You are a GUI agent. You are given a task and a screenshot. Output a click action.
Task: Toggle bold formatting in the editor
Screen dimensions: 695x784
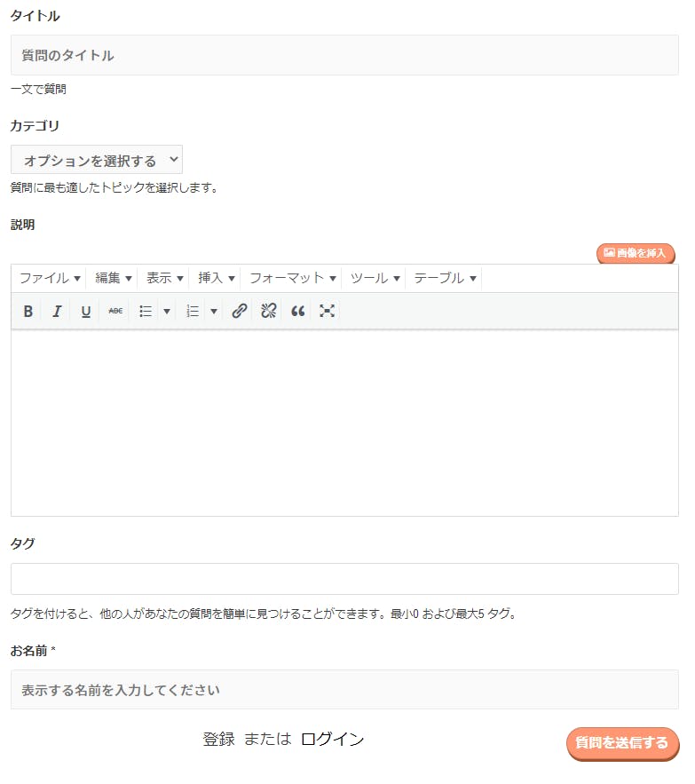click(28, 312)
